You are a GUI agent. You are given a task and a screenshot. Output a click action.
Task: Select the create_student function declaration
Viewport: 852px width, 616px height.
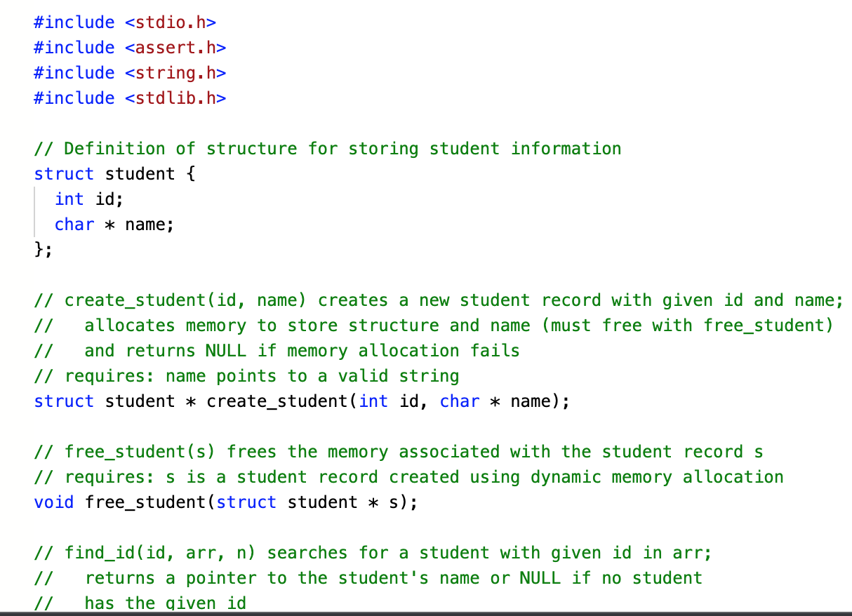coord(302,401)
